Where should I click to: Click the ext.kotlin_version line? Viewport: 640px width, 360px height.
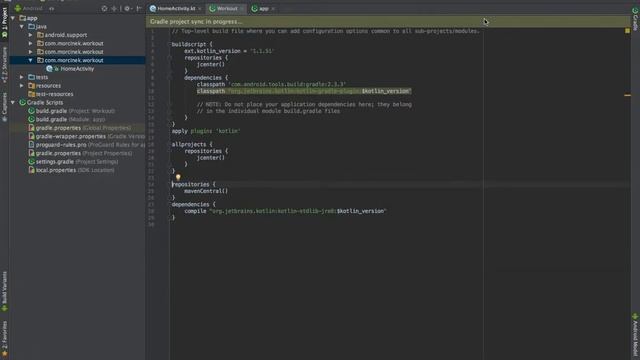[229, 51]
